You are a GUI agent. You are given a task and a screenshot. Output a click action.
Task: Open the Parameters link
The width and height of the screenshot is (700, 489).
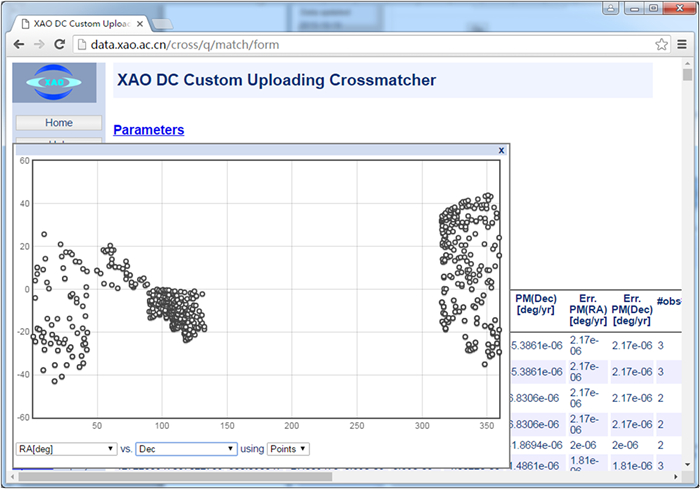coord(148,130)
